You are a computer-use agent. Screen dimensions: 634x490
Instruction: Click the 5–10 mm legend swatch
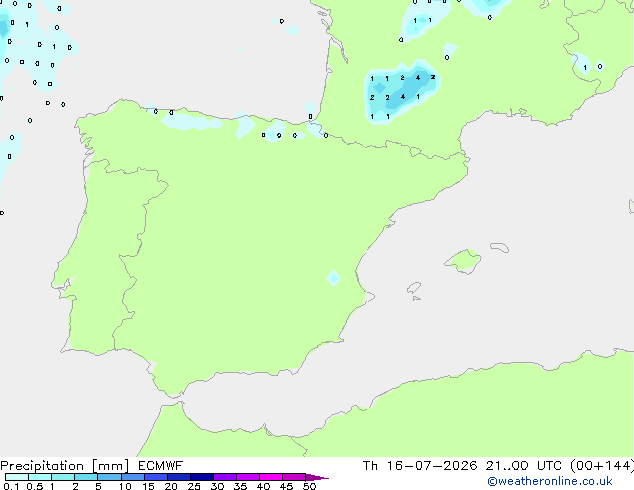[x=109, y=477]
